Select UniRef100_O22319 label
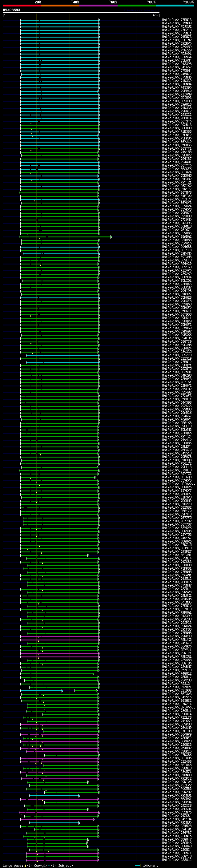This screenshot has height=868, width=197. click(x=177, y=358)
